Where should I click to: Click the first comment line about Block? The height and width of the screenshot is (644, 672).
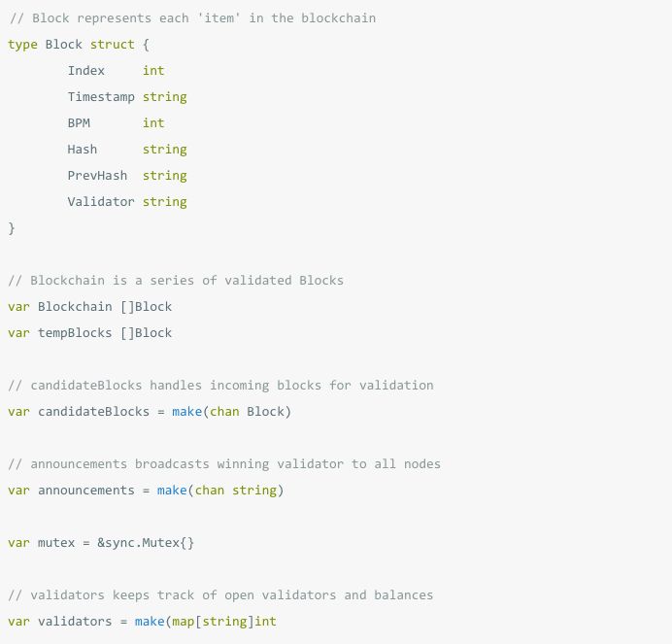(x=192, y=18)
